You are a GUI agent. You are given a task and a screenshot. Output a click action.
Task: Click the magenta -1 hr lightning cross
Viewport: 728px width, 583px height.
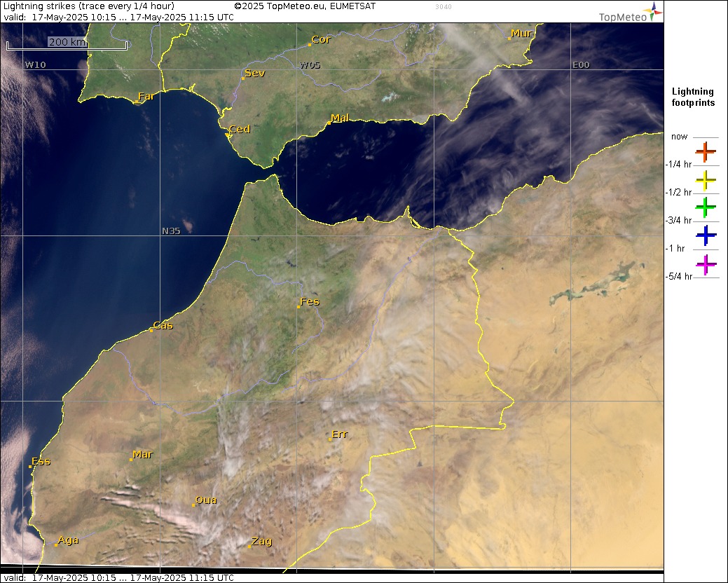click(706, 265)
